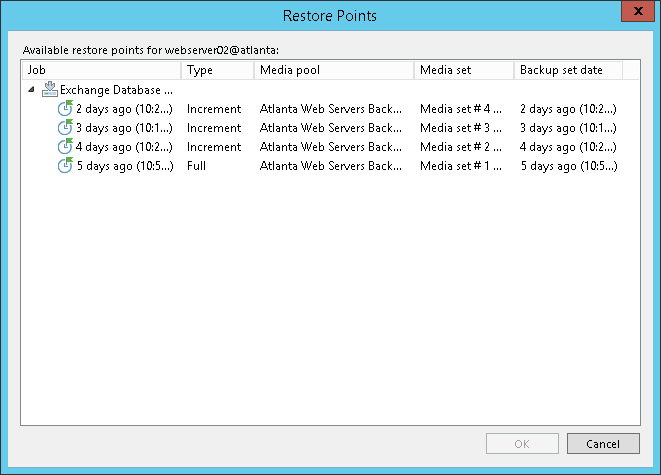Sort by Backup set date column header
Viewport: 661px width, 475px height.
tap(567, 70)
